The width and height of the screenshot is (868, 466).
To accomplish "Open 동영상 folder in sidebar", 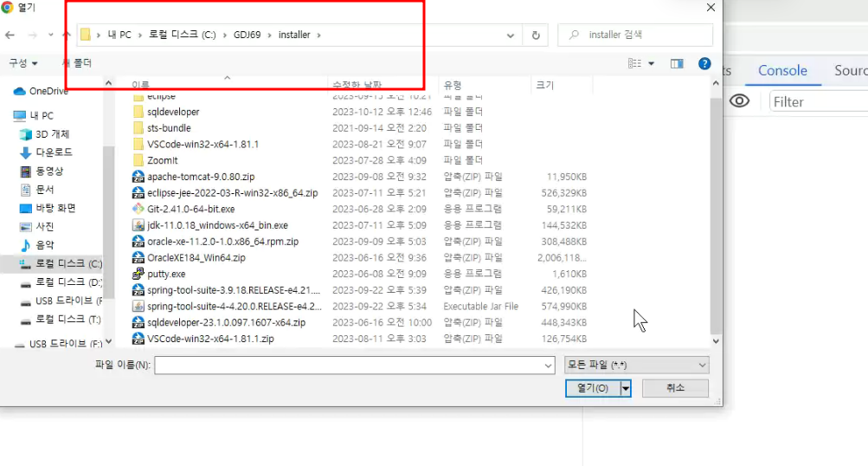I will coord(42,172).
